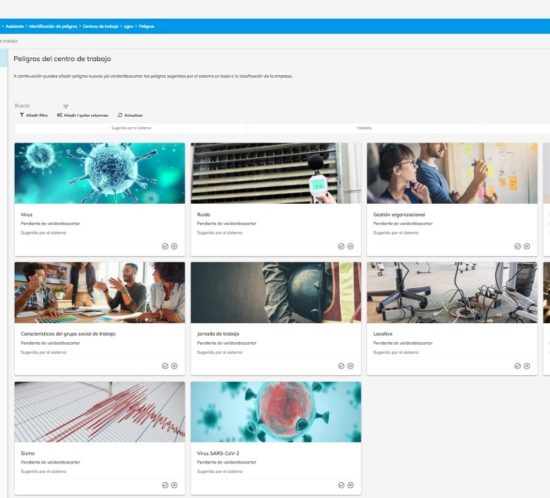Screen dimensions: 550x498
Task: Select the 'Locativo' card title
Action: pyautogui.click(x=383, y=334)
